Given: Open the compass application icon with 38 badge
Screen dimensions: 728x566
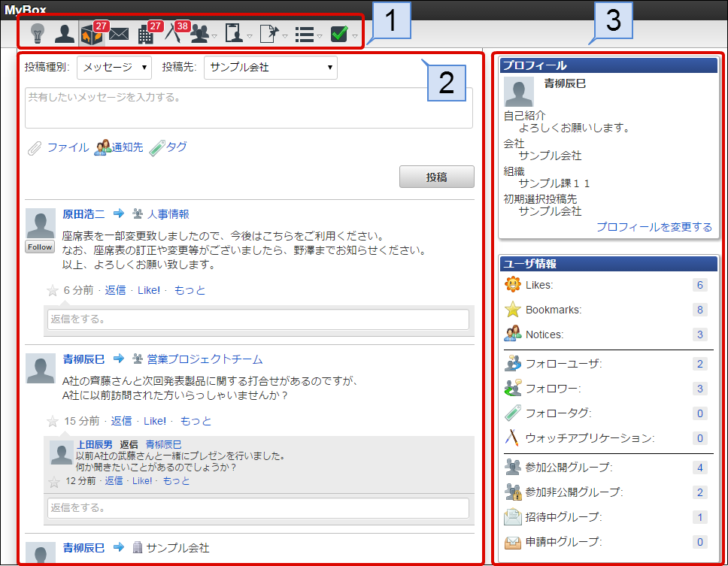Looking at the screenshot, I should (173, 35).
